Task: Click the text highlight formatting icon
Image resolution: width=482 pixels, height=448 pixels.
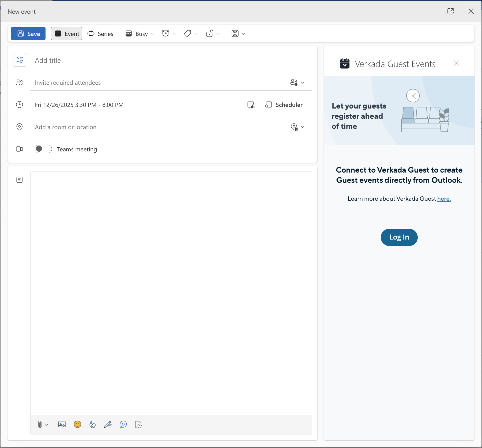Action: click(93, 424)
